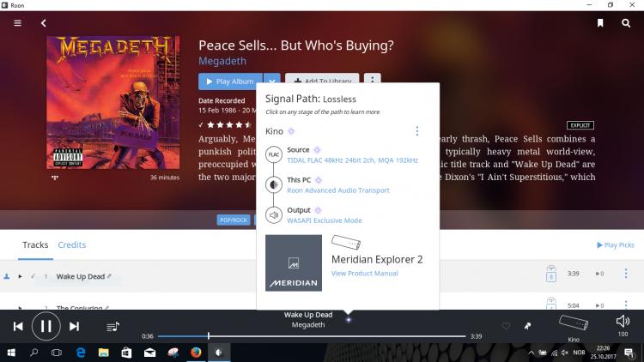
Task: Skip to previous track
Action: [x=18, y=326]
